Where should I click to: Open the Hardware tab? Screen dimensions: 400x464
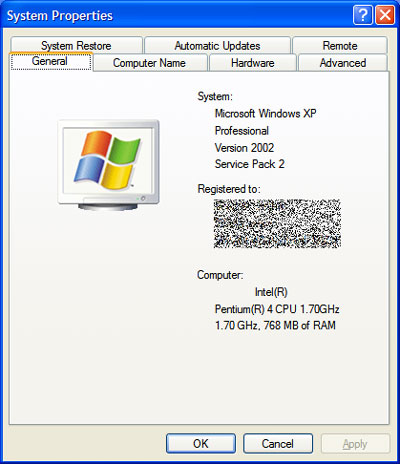coord(252,63)
